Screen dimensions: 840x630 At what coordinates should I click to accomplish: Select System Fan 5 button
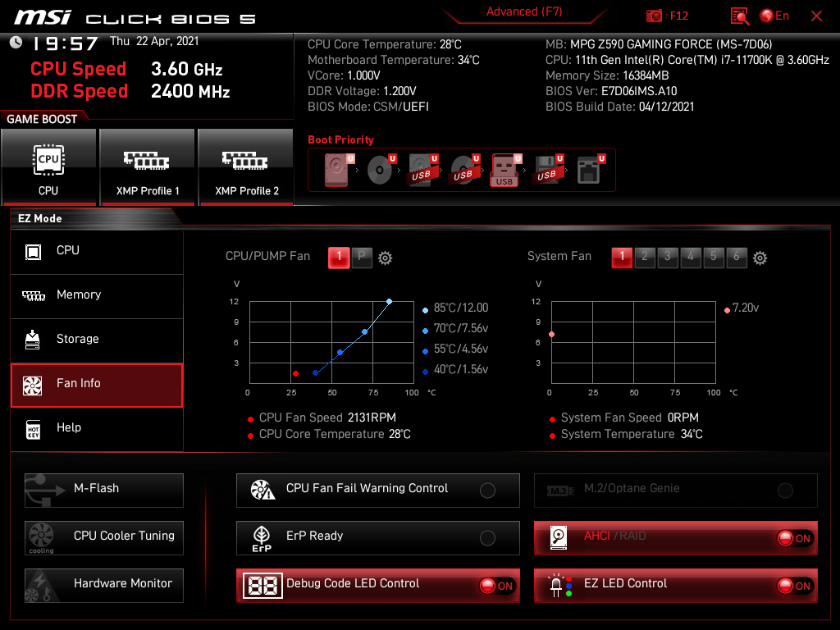(714, 258)
